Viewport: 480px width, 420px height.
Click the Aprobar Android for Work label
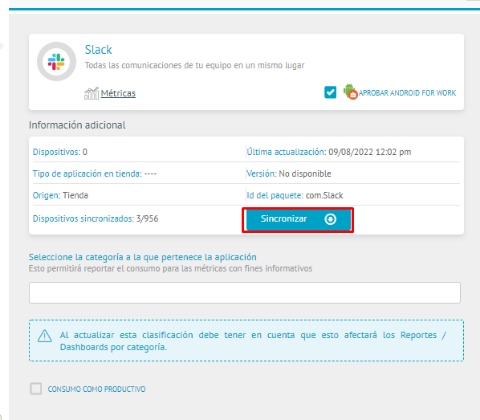click(407, 93)
